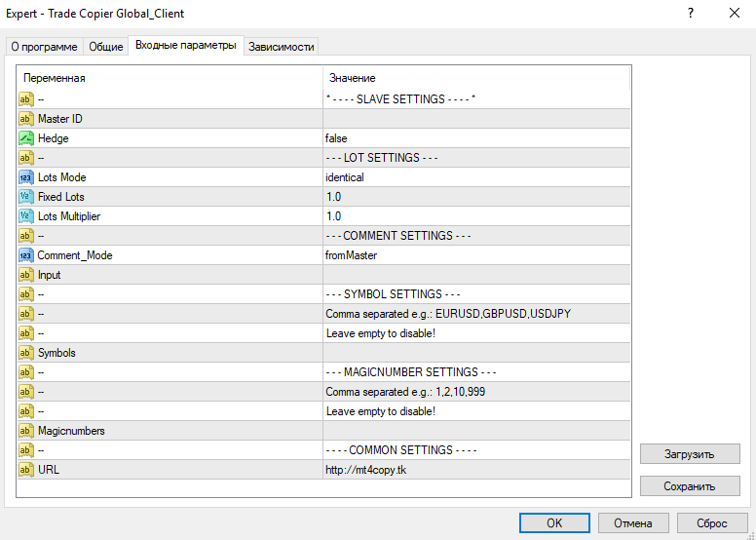
Task: Click the double icon next to Lots Multiplier
Action: point(26,216)
